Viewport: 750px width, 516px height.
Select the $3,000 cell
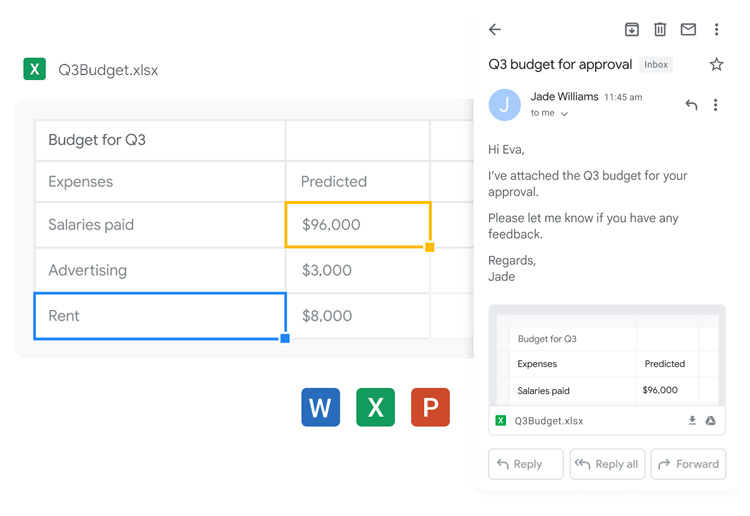[x=358, y=270]
